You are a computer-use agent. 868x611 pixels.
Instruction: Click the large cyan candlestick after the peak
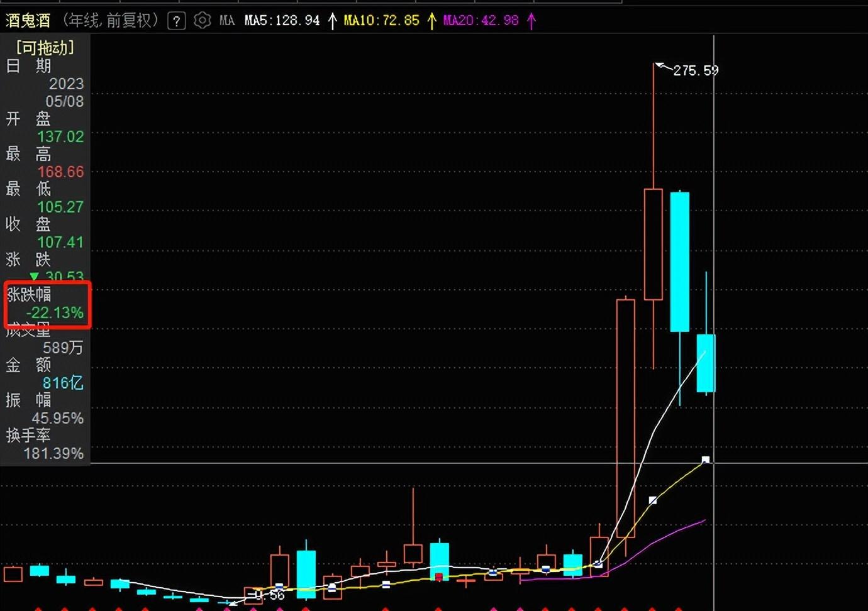pos(680,261)
